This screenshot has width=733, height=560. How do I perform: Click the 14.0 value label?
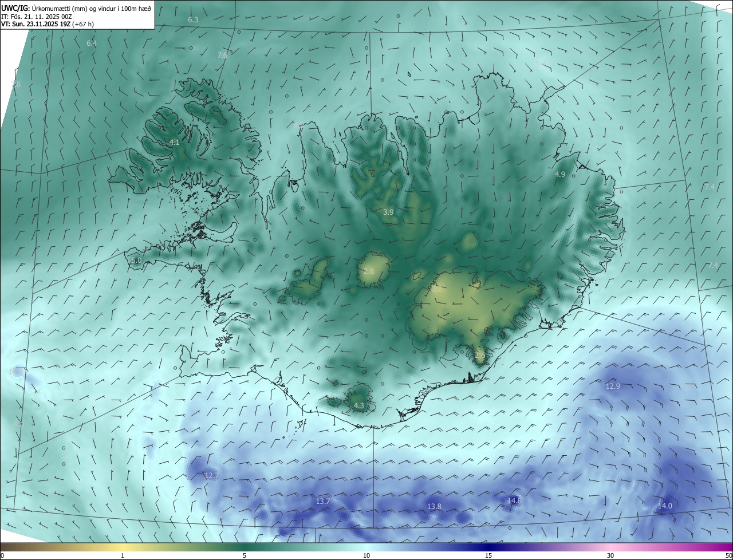coord(665,506)
